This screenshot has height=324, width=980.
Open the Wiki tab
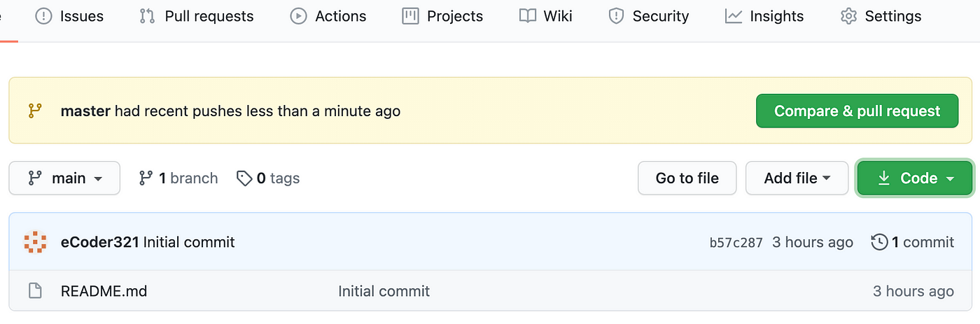click(x=545, y=16)
